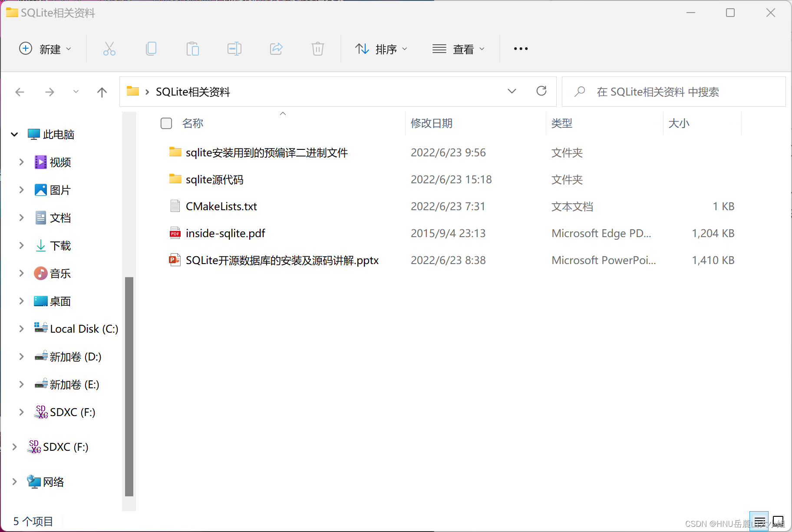
Task: Click the Copy icon in toolbar
Action: tap(151, 49)
